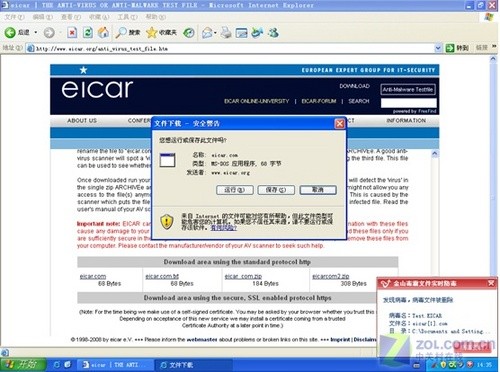Open the Favorites star (收藏夹) icon
500x372 pixels.
[x=152, y=32]
